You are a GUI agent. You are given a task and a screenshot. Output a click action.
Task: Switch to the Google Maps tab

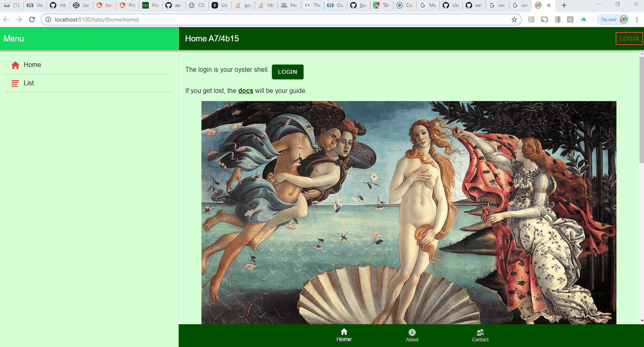[x=381, y=5]
